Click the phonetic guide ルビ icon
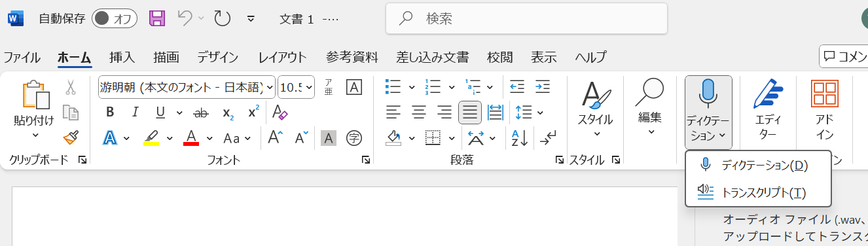Viewport: 868px width, 246px height. pyautogui.click(x=329, y=87)
